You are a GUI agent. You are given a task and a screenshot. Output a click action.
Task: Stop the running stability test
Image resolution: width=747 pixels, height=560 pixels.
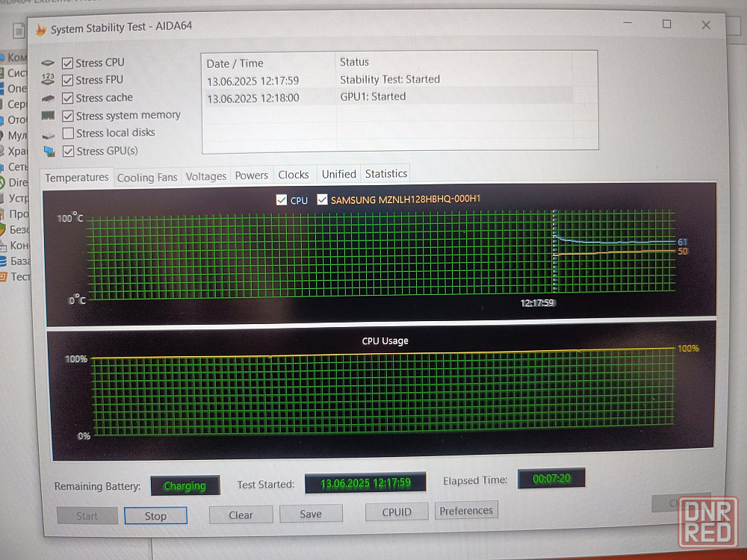pos(155,516)
